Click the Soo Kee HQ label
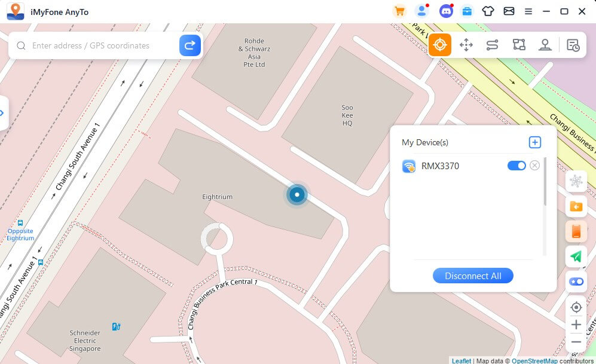 click(x=347, y=115)
